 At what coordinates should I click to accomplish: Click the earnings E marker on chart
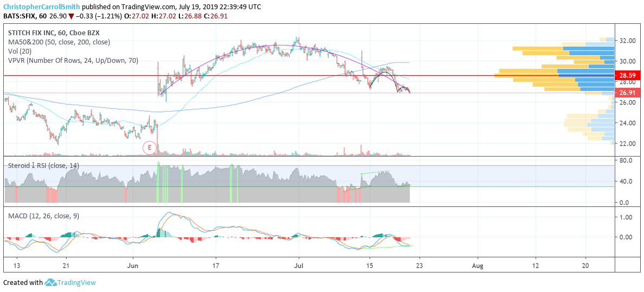(x=150, y=147)
